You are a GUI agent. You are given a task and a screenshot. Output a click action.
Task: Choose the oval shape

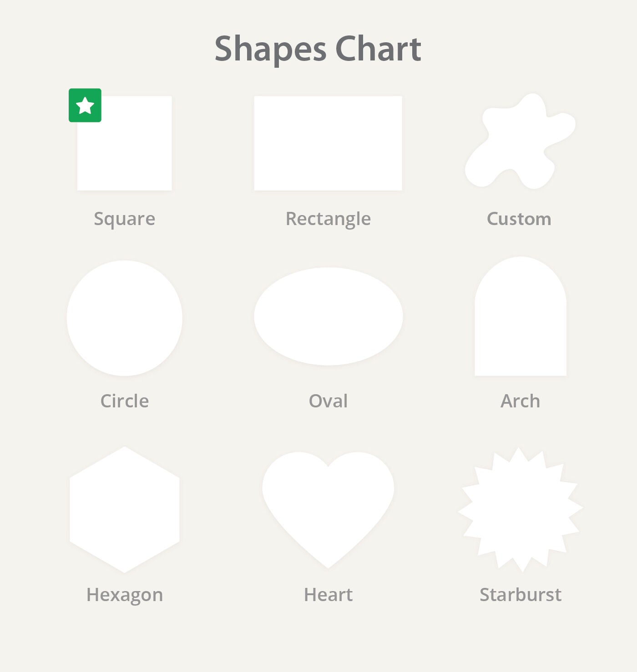(329, 316)
